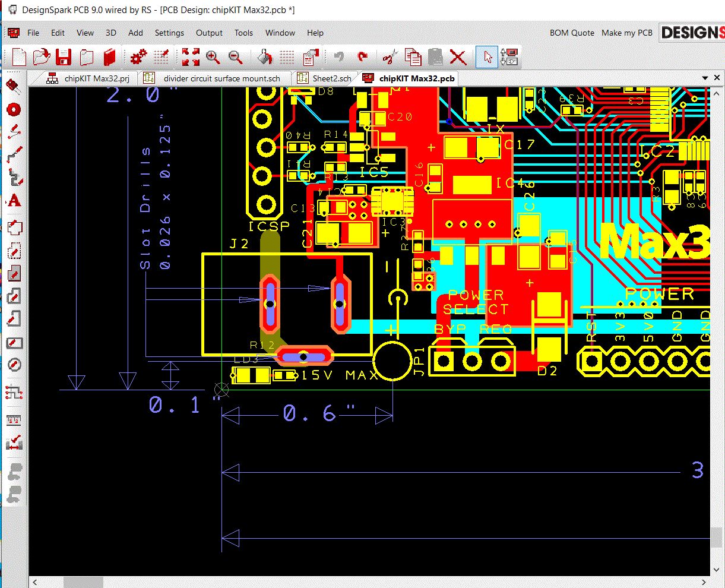The image size is (725, 588).
Task: Toggle the grid display icon
Action: pos(287,57)
